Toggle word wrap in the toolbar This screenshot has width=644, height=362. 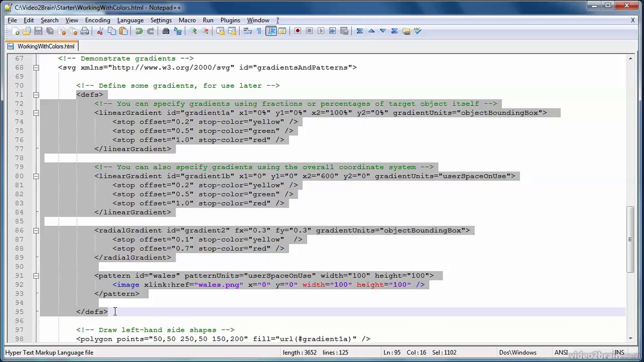248,31
